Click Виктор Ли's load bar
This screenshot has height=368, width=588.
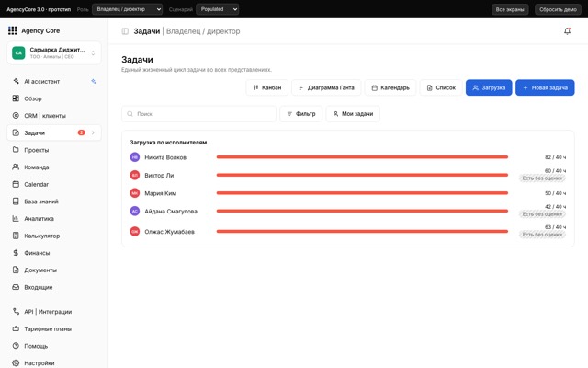coord(362,175)
